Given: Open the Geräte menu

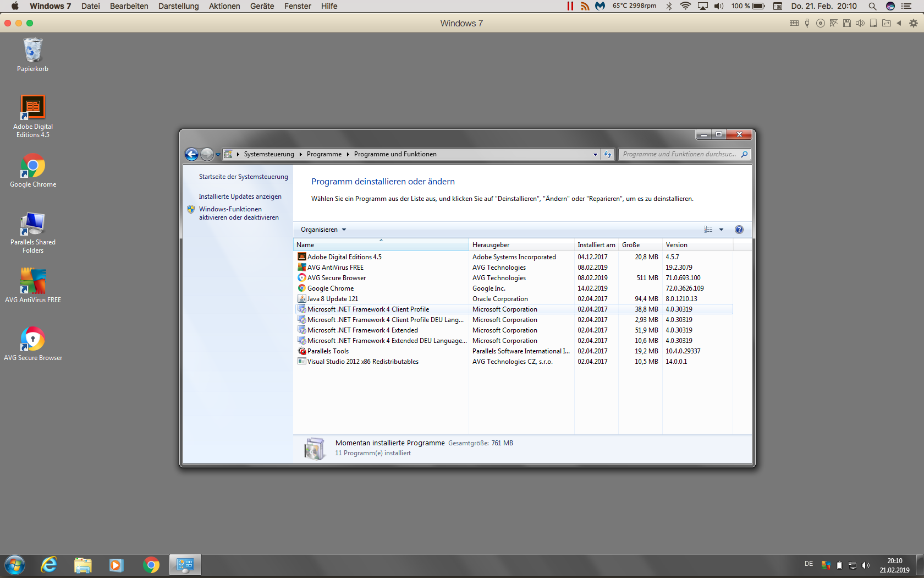Looking at the screenshot, I should point(262,6).
